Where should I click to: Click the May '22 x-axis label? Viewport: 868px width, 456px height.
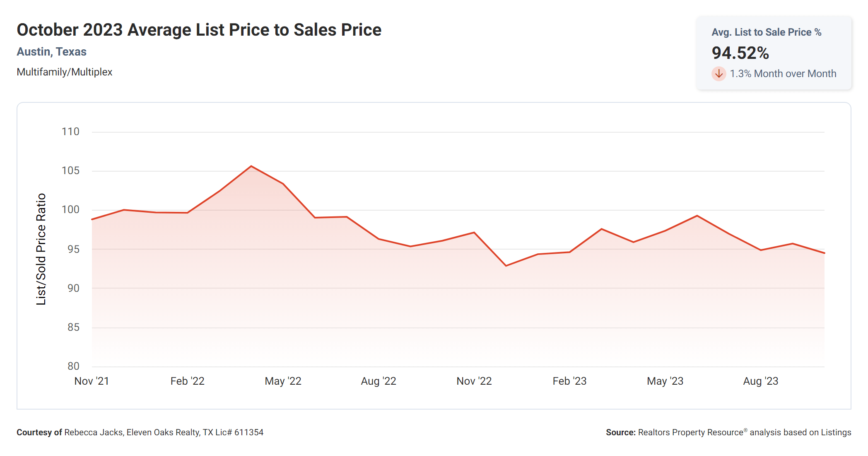pos(283,381)
